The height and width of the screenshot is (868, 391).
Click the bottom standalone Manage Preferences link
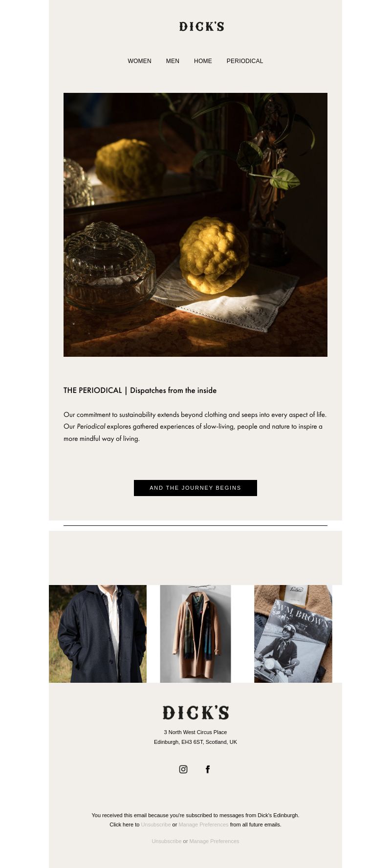click(214, 841)
